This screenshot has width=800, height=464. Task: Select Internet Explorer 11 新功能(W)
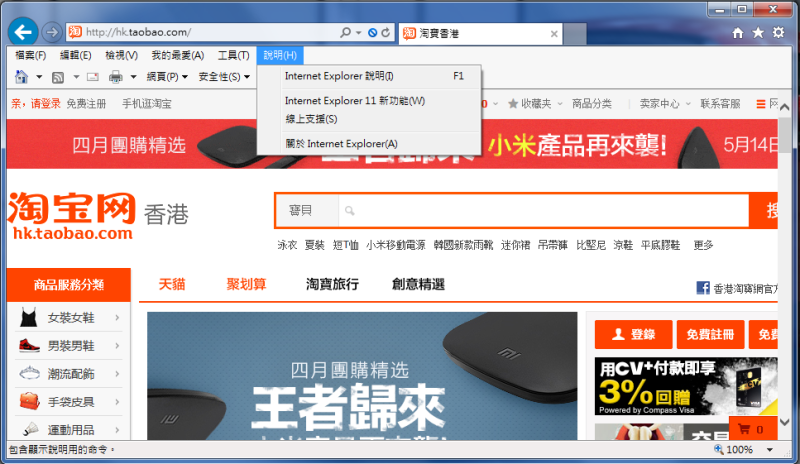(369, 101)
